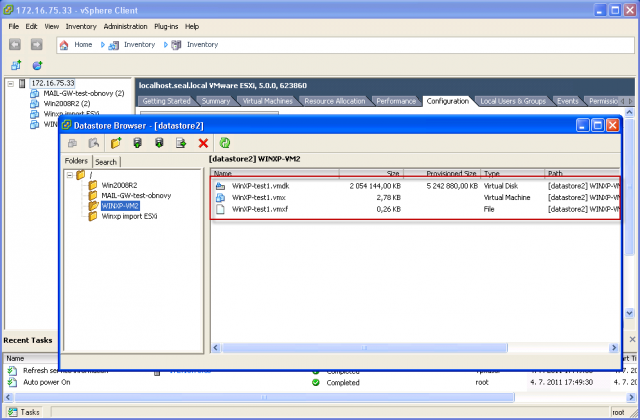Select the WINXP-VM2 folder
This screenshot has height=420, width=640.
point(120,206)
